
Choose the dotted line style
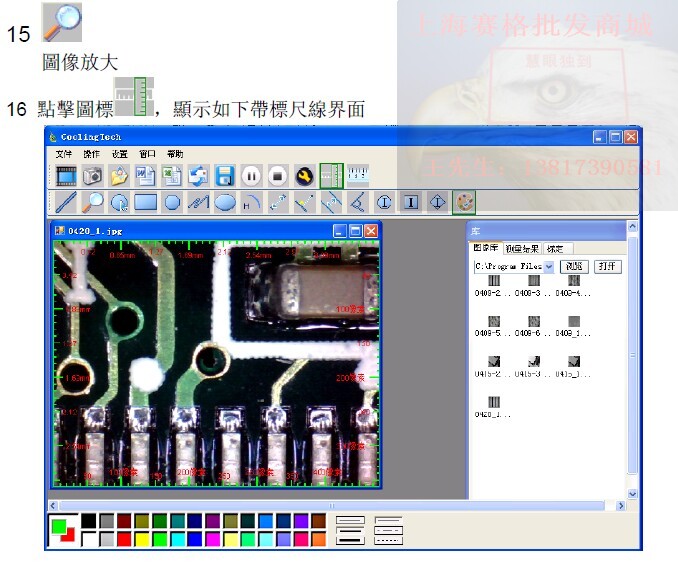388,540
